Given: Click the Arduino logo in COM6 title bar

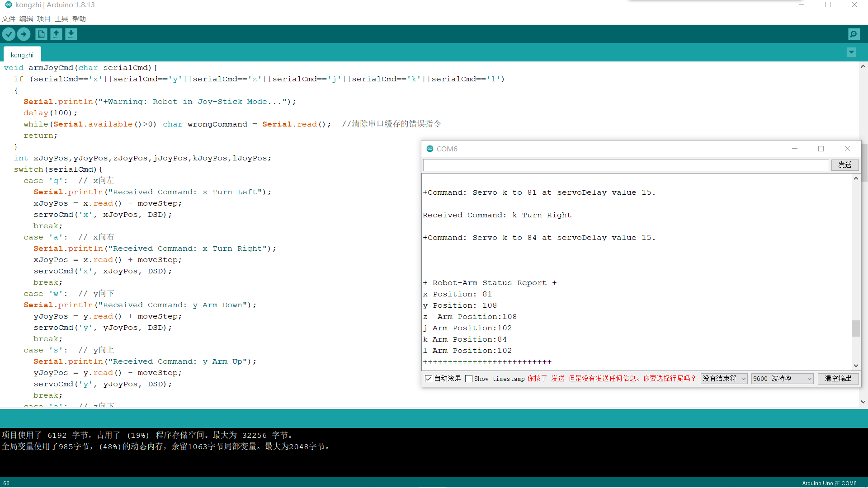Looking at the screenshot, I should [x=429, y=149].
